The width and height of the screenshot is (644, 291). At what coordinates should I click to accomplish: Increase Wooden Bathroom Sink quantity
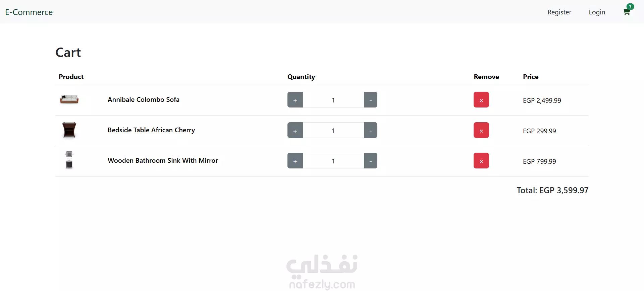click(x=295, y=161)
